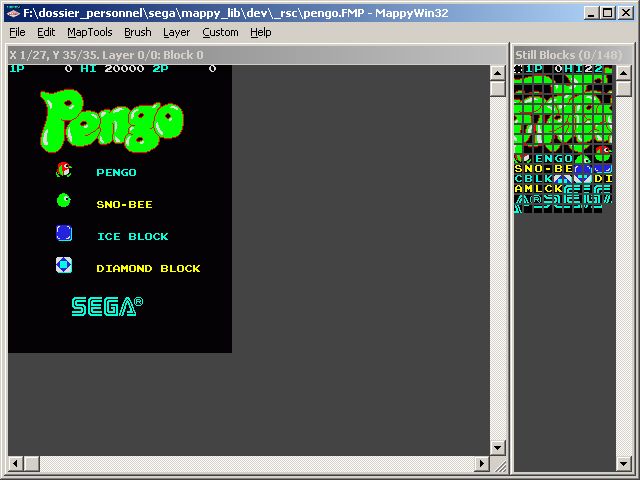Click the '2P' text on the map
The image size is (640, 480).
tap(160, 69)
